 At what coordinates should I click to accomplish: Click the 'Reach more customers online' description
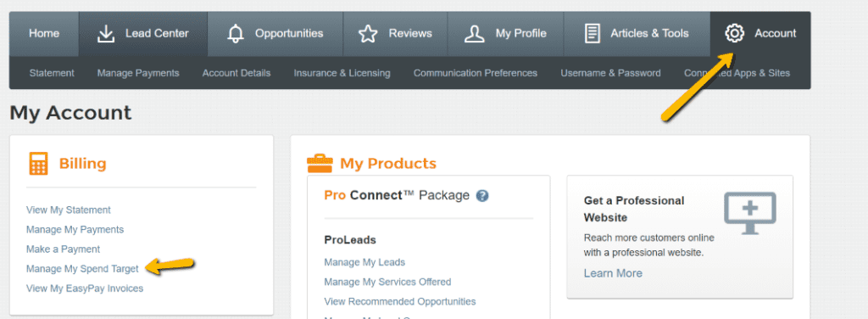tap(648, 245)
